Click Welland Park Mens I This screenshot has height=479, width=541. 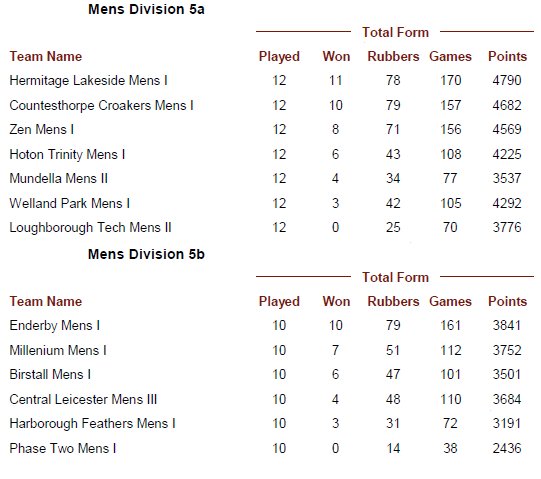click(x=70, y=204)
